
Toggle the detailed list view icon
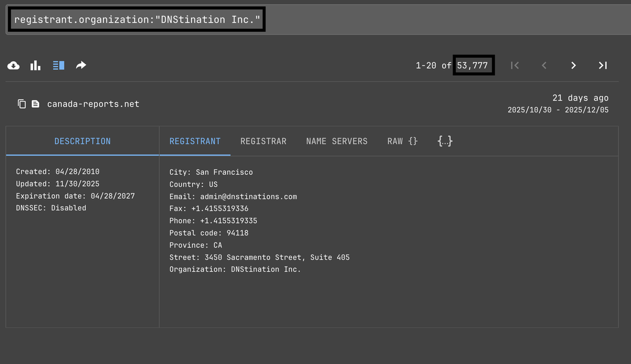click(59, 65)
